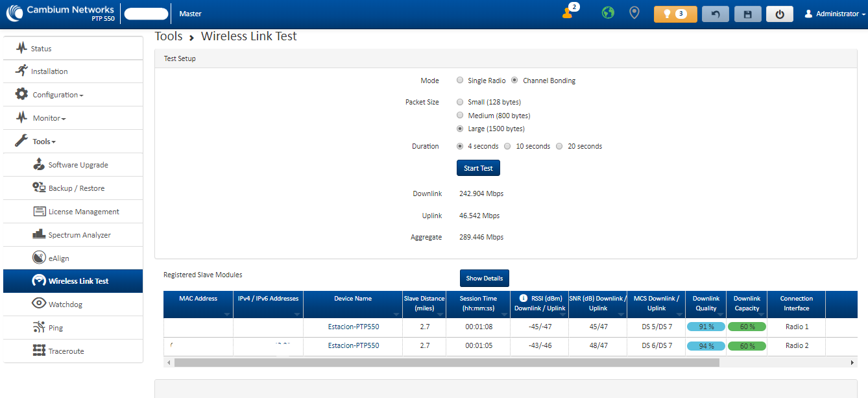Click the location pin icon
The width and height of the screenshot is (868, 398).
click(x=634, y=13)
